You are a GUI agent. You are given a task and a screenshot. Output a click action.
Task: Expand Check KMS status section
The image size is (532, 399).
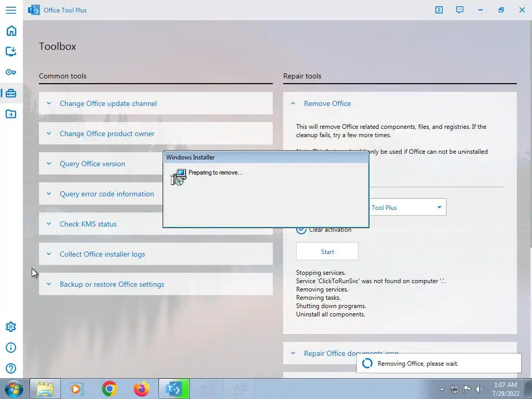click(x=101, y=224)
